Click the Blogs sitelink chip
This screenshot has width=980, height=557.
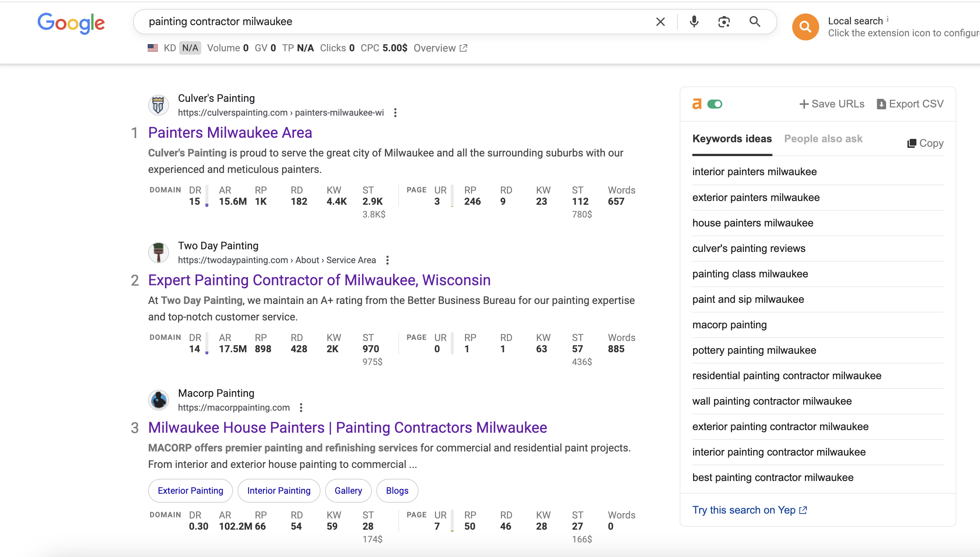(x=397, y=491)
